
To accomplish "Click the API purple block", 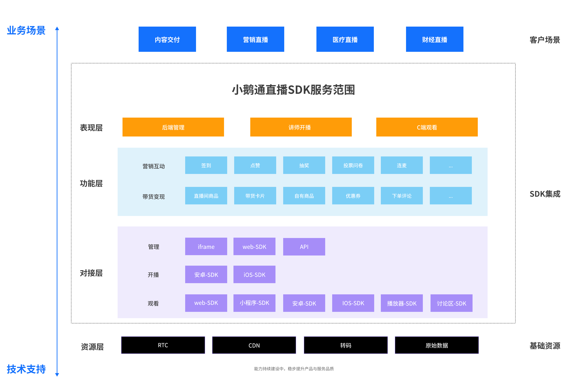I will 304,247.
